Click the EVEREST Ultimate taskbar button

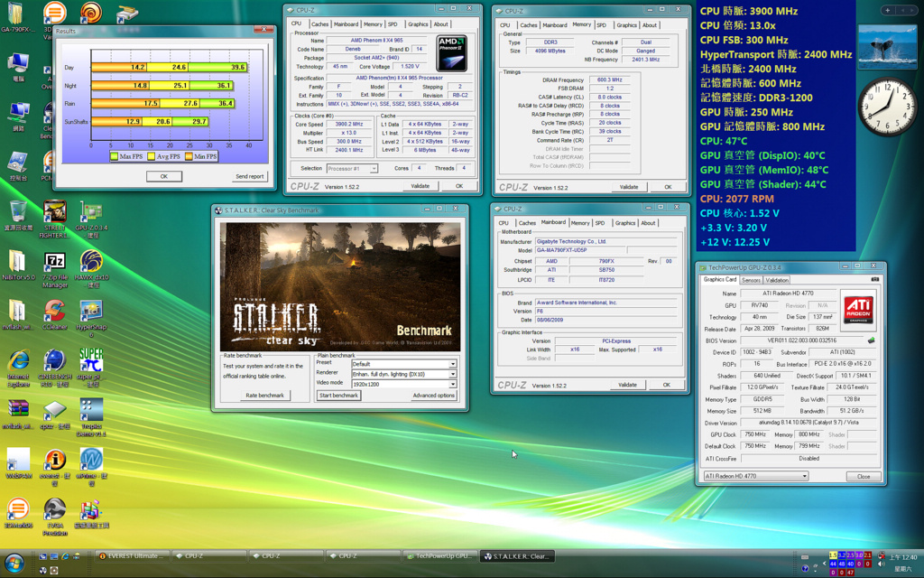coord(133,555)
